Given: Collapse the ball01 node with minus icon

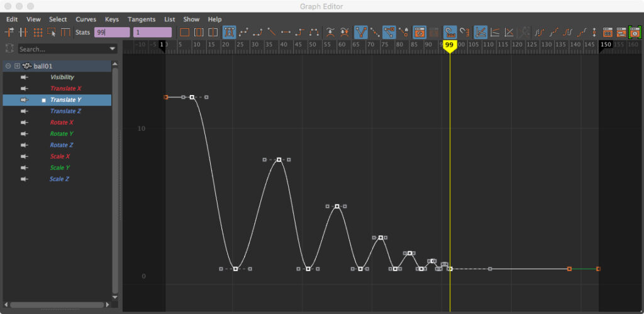Looking at the screenshot, I should pyautogui.click(x=8, y=66).
